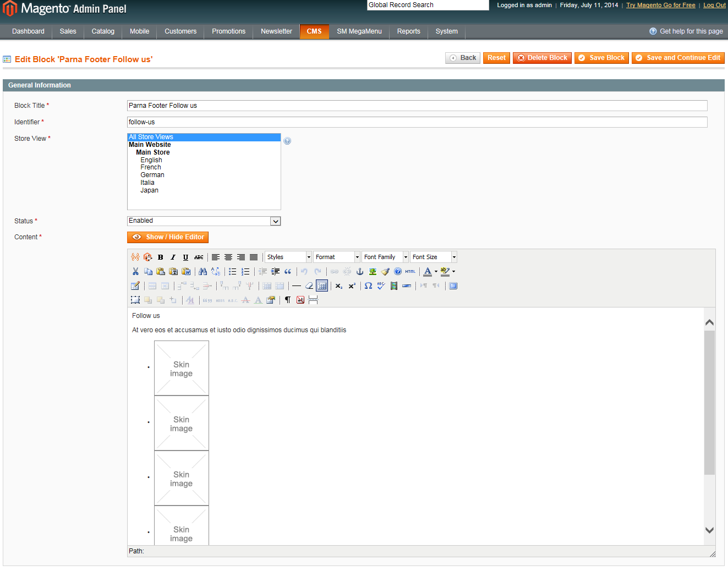Focus the Global Record Search field

(x=428, y=5)
